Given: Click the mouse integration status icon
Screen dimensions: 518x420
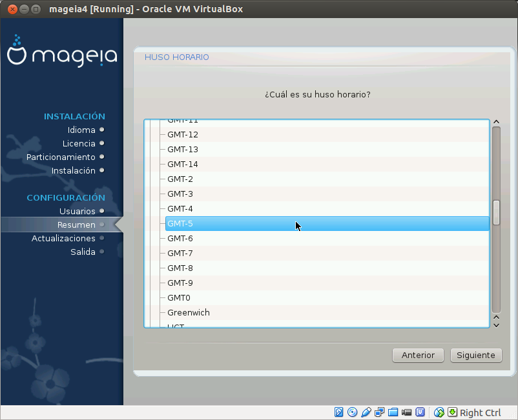Looking at the screenshot, I should [x=438, y=412].
